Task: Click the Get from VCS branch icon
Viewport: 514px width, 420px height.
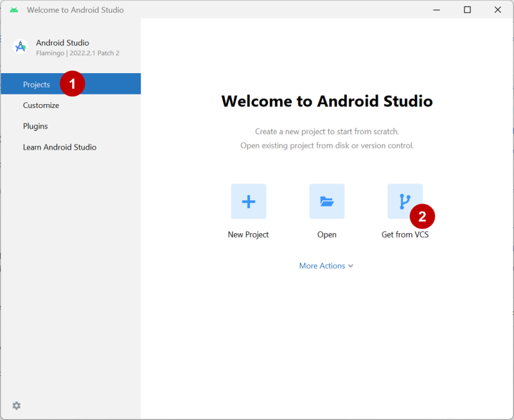Action: [x=405, y=201]
